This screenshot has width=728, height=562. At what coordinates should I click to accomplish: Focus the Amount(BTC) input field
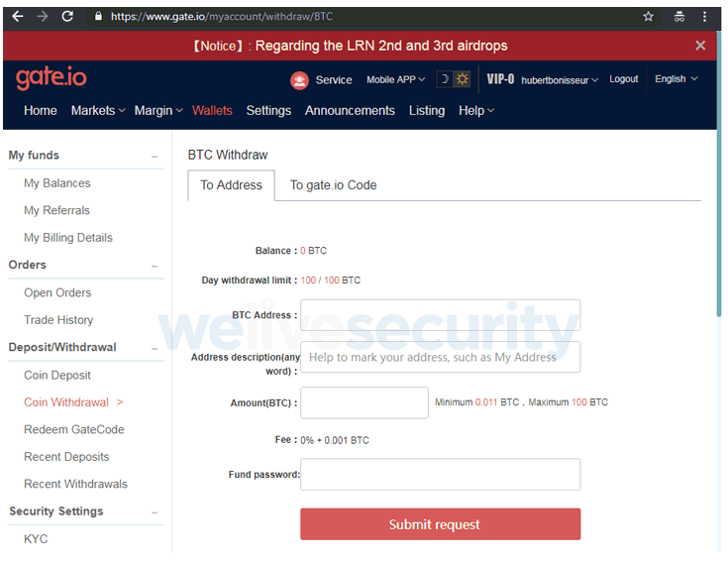pyautogui.click(x=364, y=402)
